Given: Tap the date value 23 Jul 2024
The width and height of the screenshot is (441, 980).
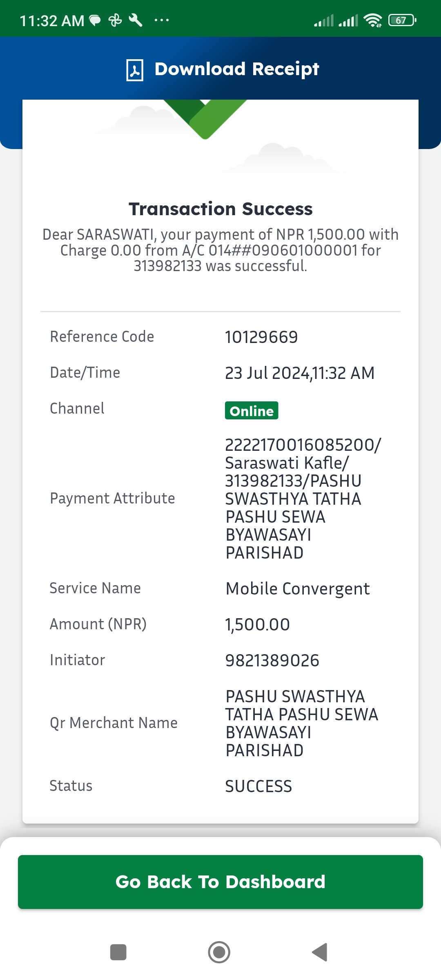Looking at the screenshot, I should coord(267,373).
